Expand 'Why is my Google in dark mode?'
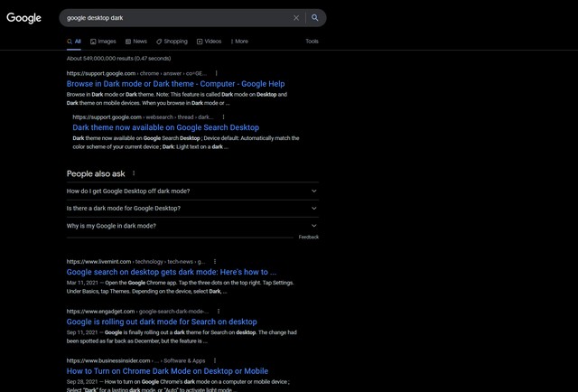 (x=192, y=226)
